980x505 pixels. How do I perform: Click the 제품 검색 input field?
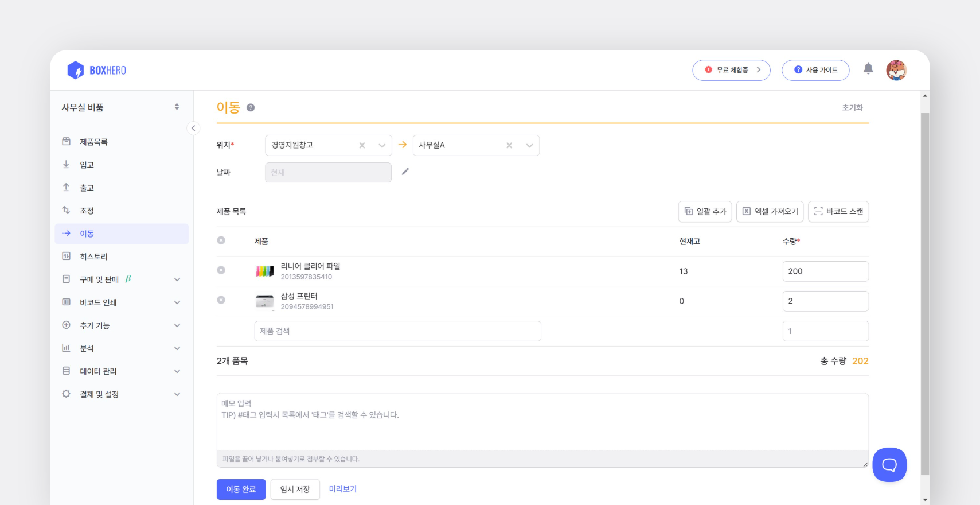pos(397,331)
